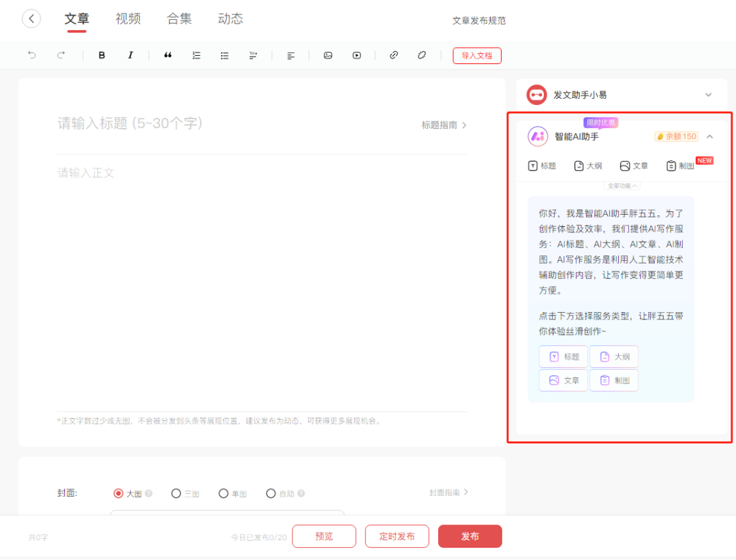Toggle bold formatting in the toolbar

[102, 56]
